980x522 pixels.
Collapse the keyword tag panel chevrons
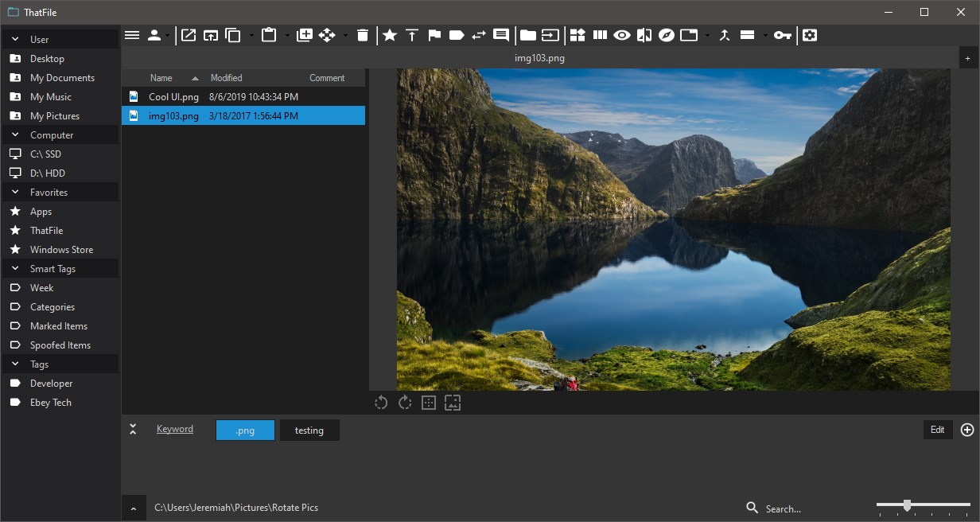133,429
